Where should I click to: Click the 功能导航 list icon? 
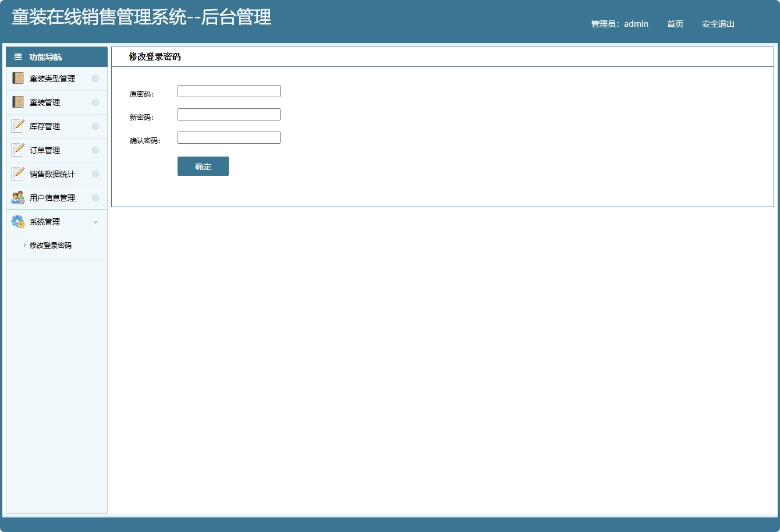coord(17,56)
